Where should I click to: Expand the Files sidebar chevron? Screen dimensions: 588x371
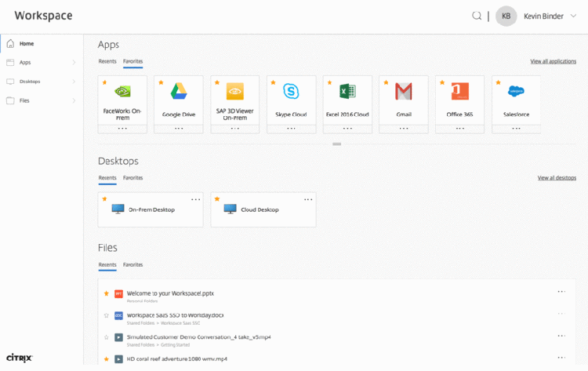click(x=74, y=100)
